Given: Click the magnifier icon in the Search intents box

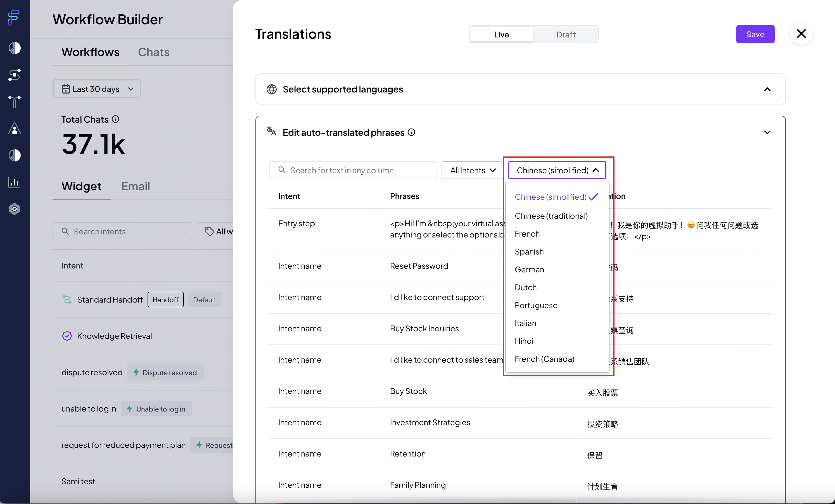Looking at the screenshot, I should (65, 231).
